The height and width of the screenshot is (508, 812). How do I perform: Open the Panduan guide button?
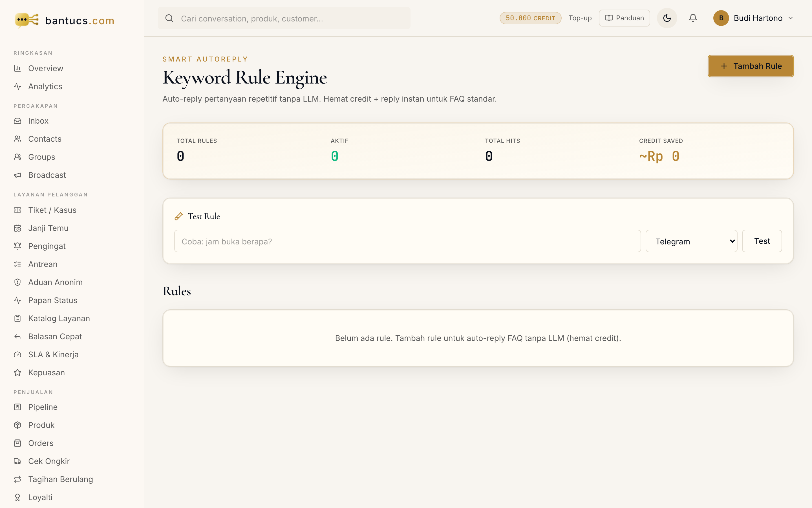click(624, 18)
